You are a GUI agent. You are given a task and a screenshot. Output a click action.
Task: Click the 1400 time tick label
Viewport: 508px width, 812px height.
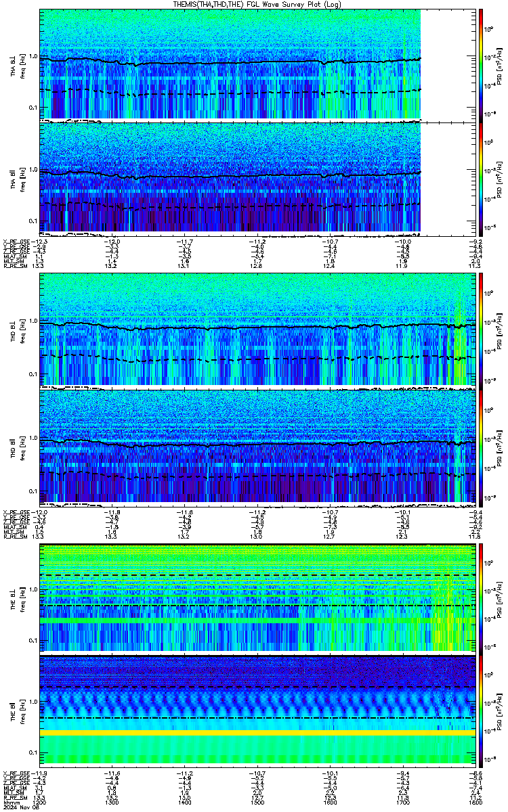click(x=185, y=801)
